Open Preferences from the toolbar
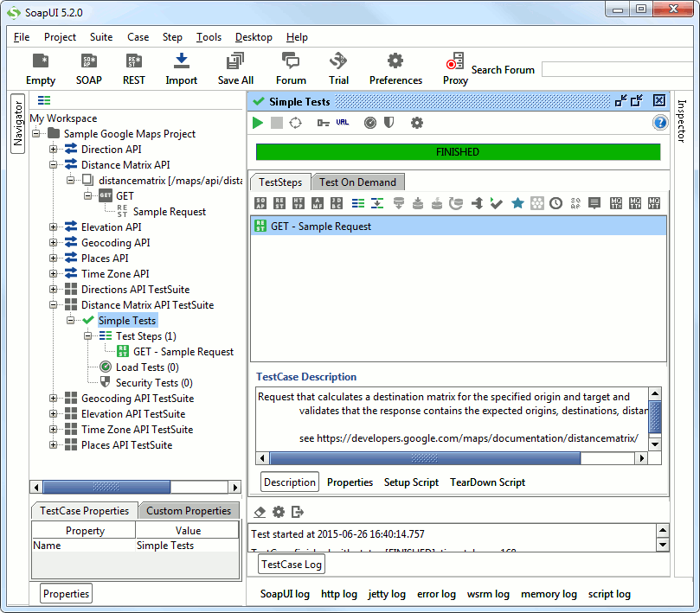The width and height of the screenshot is (700, 613). click(x=395, y=69)
